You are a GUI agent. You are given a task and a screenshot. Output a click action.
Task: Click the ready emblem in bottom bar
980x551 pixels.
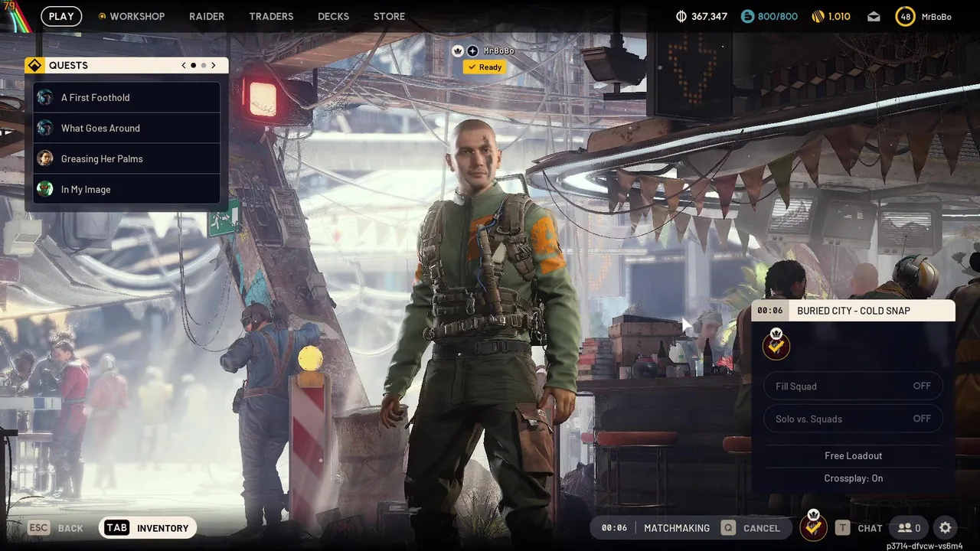813,526
